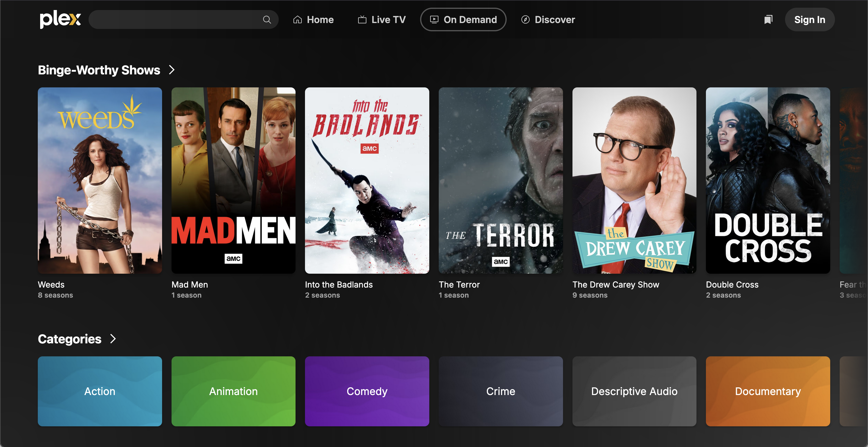Select the Action category tile
Viewport: 868px width, 447px height.
pyautogui.click(x=100, y=391)
